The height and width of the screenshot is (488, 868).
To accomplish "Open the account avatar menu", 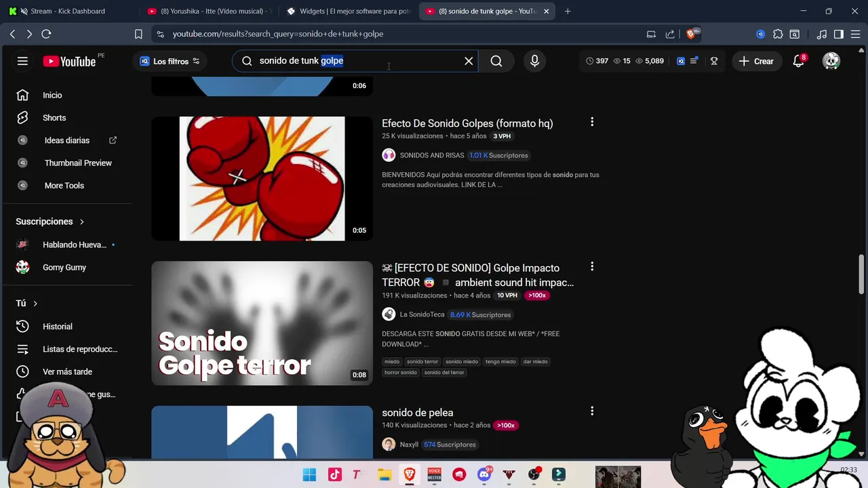I will [831, 61].
